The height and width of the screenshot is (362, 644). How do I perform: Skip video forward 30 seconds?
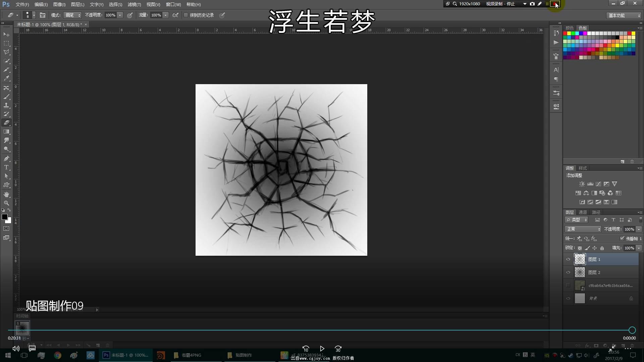338,349
